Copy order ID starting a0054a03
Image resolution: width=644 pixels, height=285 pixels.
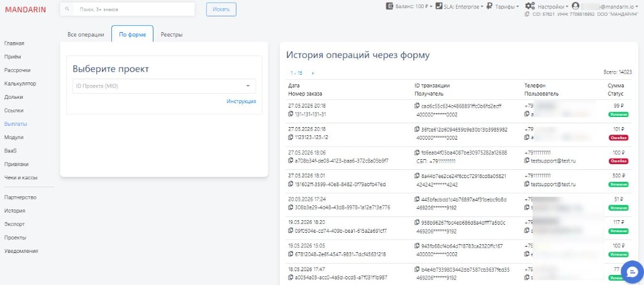291,277
